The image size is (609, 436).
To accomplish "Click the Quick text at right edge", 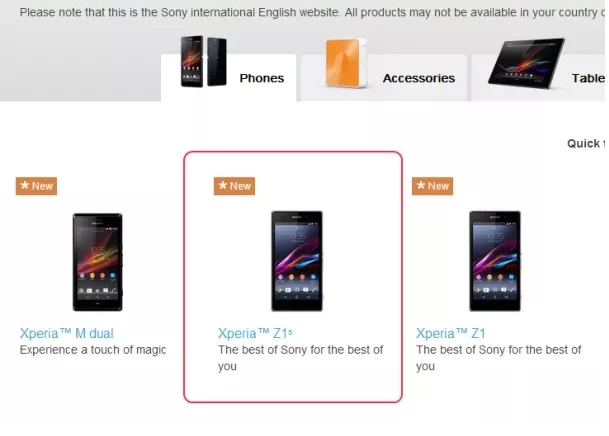I will (x=586, y=143).
